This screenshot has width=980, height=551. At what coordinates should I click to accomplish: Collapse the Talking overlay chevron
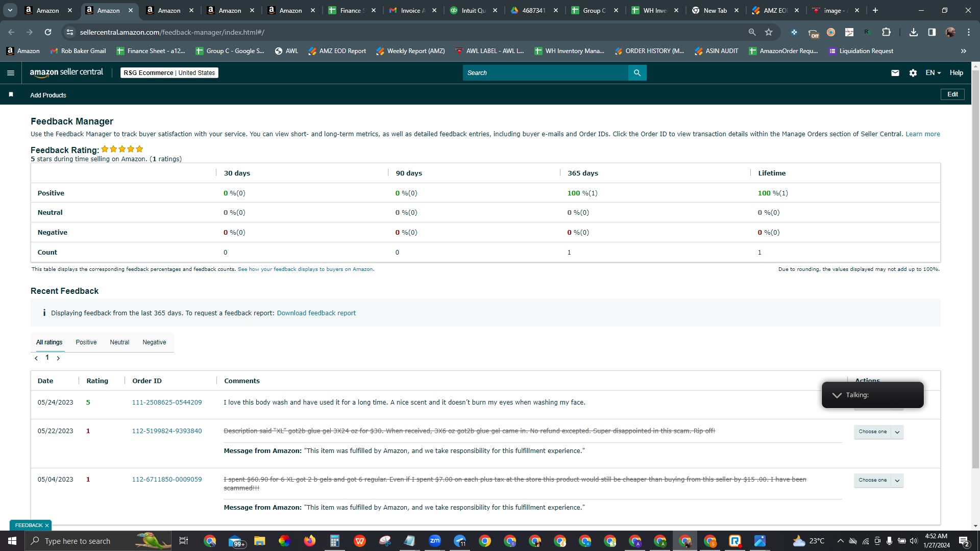[837, 395]
